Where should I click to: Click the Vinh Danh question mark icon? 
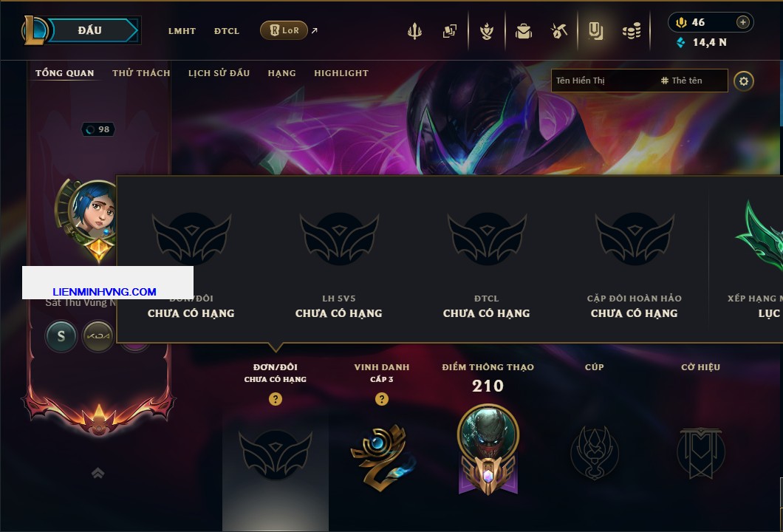(x=381, y=398)
